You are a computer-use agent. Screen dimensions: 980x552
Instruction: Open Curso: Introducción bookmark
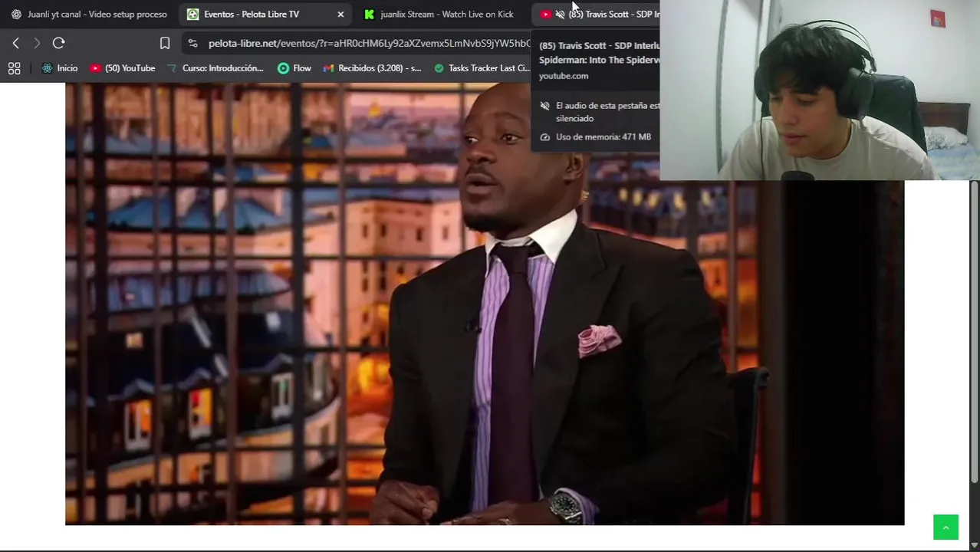click(215, 68)
